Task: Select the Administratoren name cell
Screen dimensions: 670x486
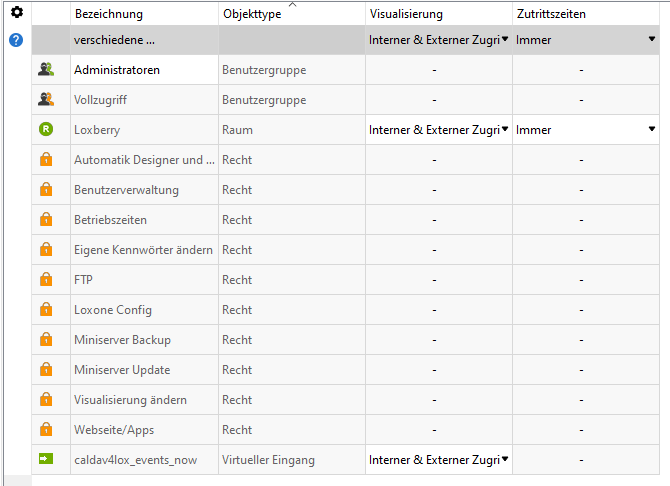Action: coord(117,70)
